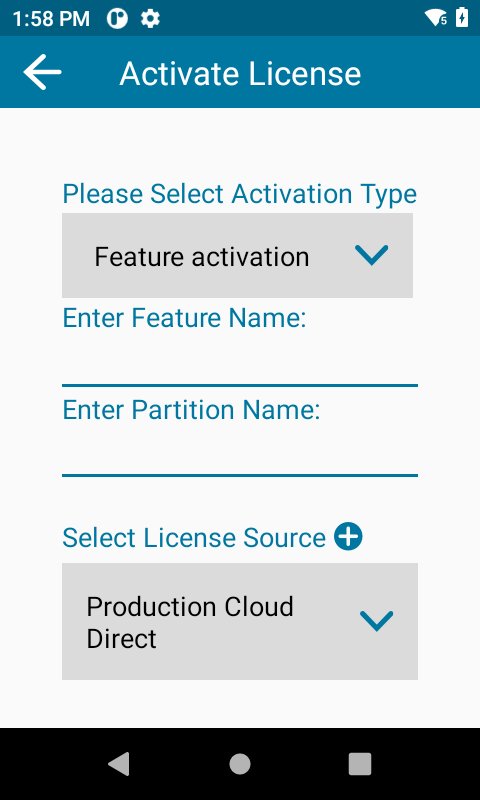Add a license source with the plus icon
This screenshot has width=480, height=800.
(x=348, y=537)
